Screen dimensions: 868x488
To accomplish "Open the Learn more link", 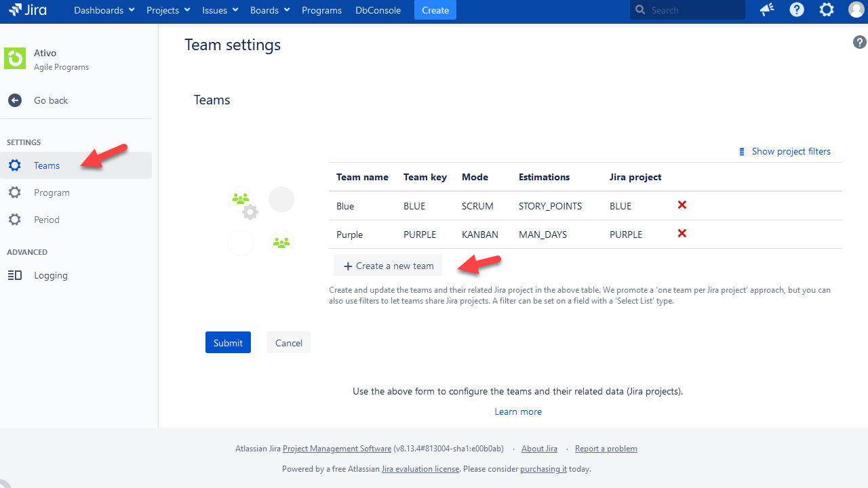I will click(x=517, y=411).
